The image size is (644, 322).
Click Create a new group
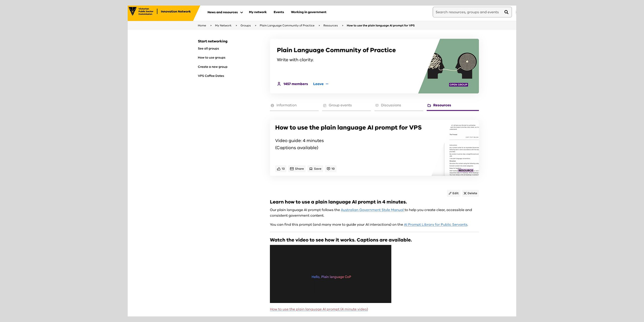(x=213, y=67)
